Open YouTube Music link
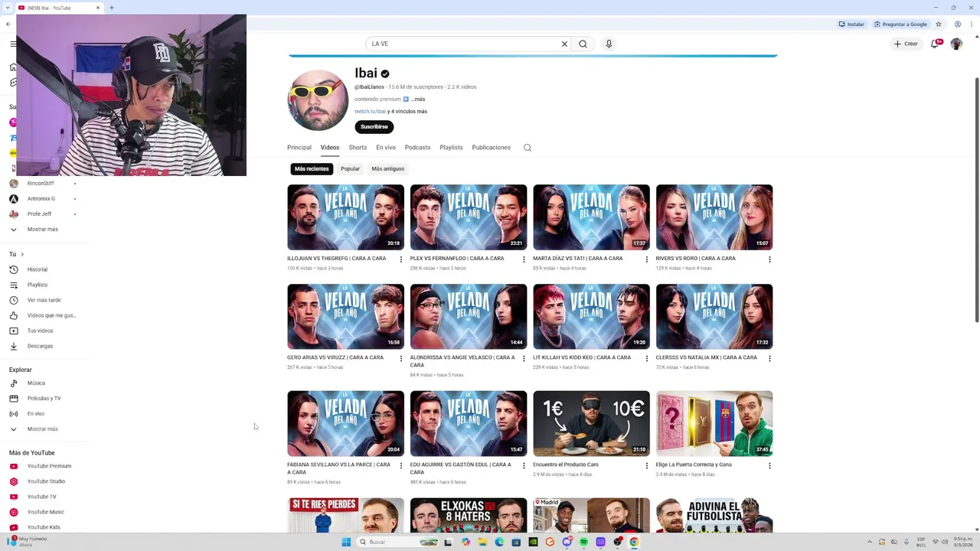This screenshot has height=551, width=980. click(x=45, y=512)
